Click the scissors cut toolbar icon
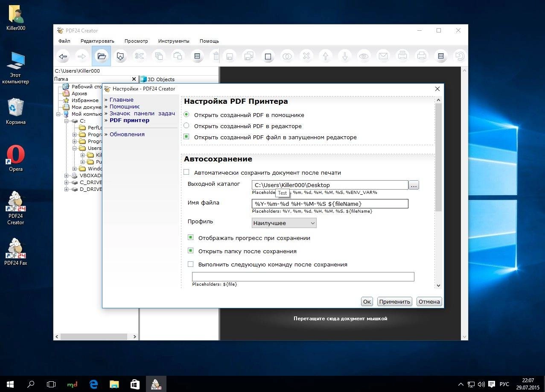 coord(139,56)
